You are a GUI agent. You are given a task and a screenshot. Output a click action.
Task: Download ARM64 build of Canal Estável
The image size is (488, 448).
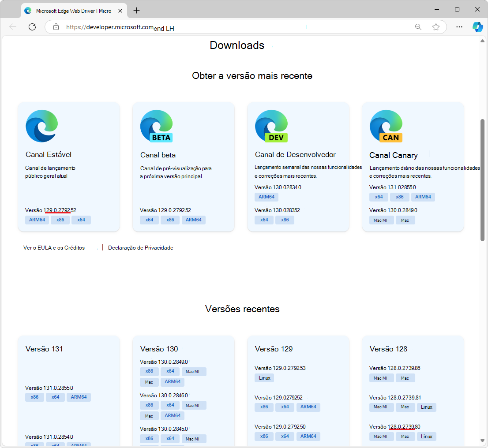click(37, 220)
